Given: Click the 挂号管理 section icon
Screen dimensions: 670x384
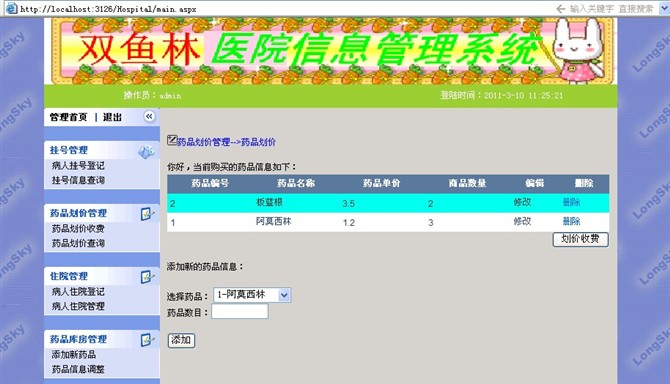Looking at the screenshot, I should [146, 151].
